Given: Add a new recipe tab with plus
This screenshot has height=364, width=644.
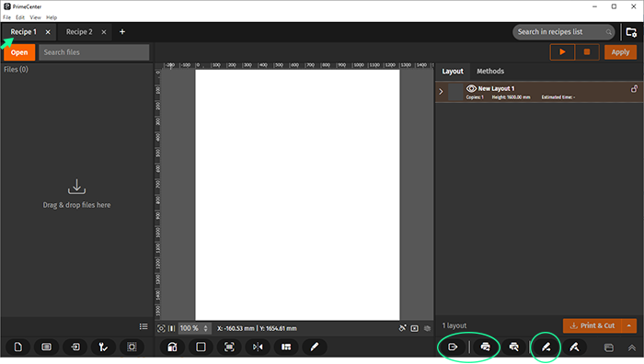Looking at the screenshot, I should click(122, 32).
